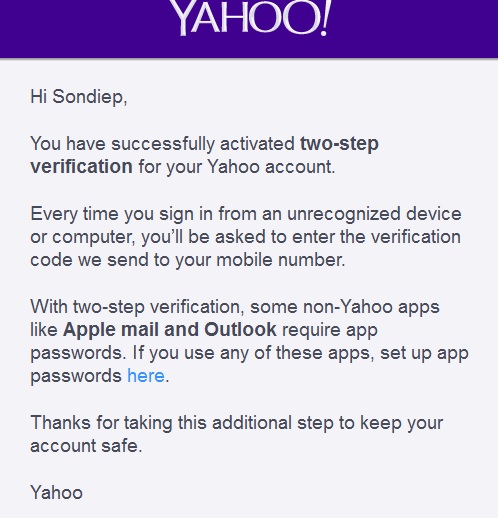Screen dimensions: 498x518
Task: Click the bold 'Apple mail and Outlook' text
Action: point(170,330)
